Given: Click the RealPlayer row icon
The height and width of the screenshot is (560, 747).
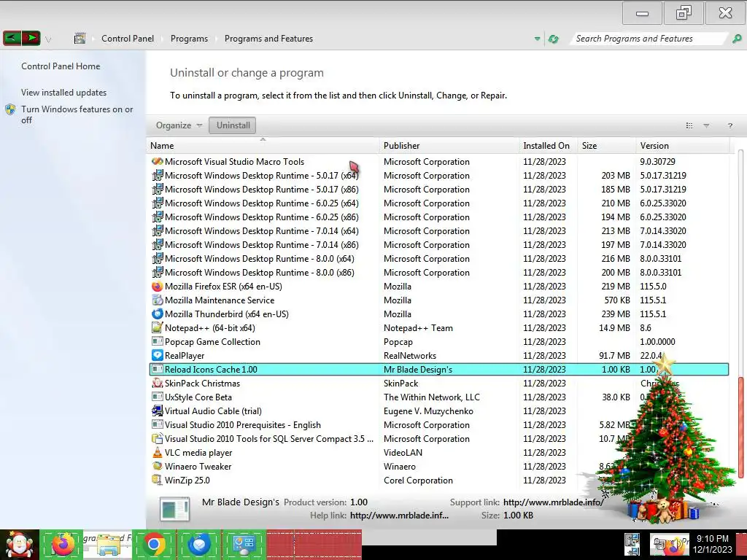Looking at the screenshot, I should click(x=158, y=355).
